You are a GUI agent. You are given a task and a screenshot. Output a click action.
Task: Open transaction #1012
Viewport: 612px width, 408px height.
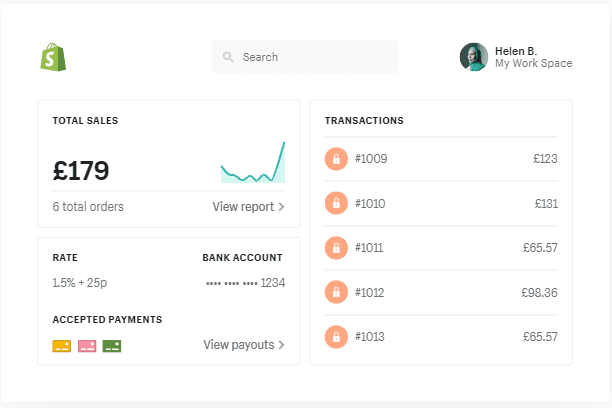click(441, 292)
